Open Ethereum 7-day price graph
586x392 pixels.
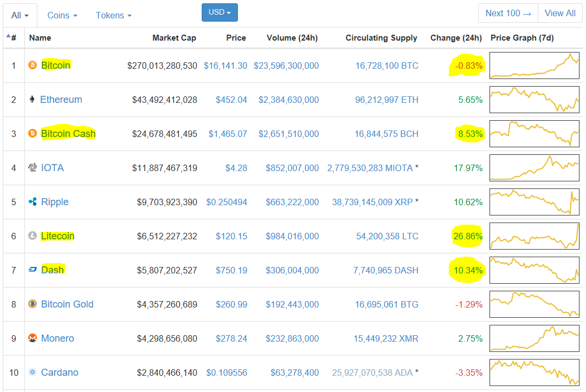click(x=535, y=99)
